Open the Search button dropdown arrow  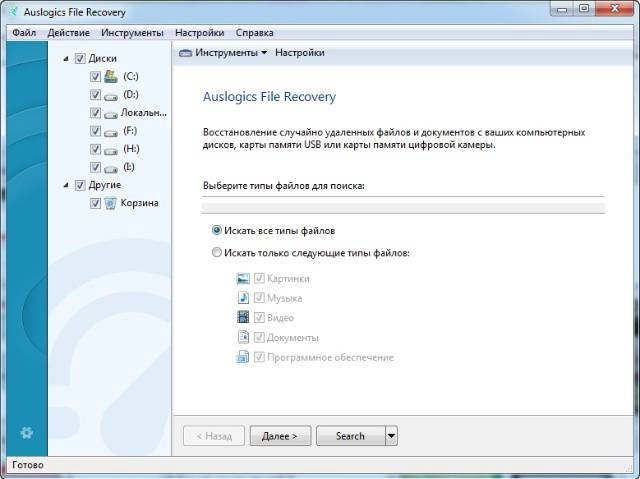pyautogui.click(x=391, y=436)
